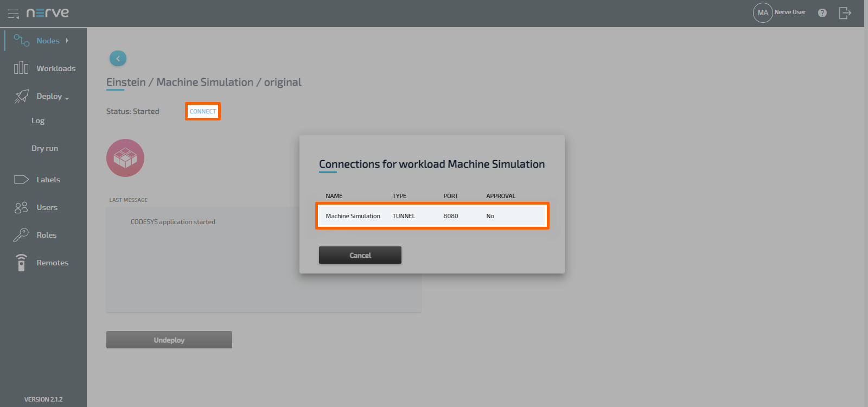
Task: Click the Undeploy button
Action: pos(169,340)
